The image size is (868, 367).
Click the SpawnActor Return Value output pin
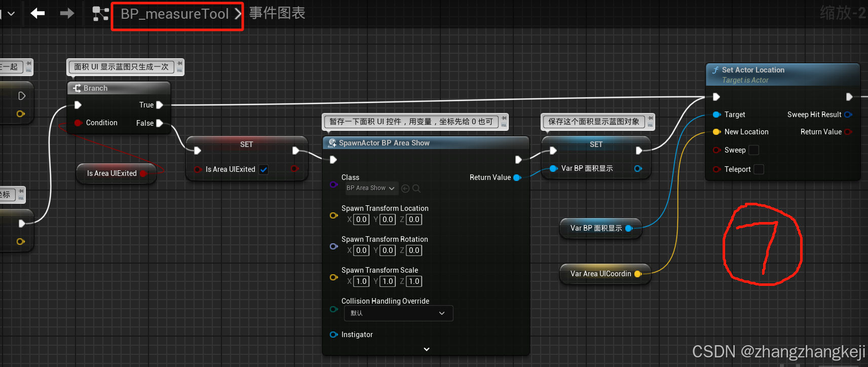coord(517,177)
